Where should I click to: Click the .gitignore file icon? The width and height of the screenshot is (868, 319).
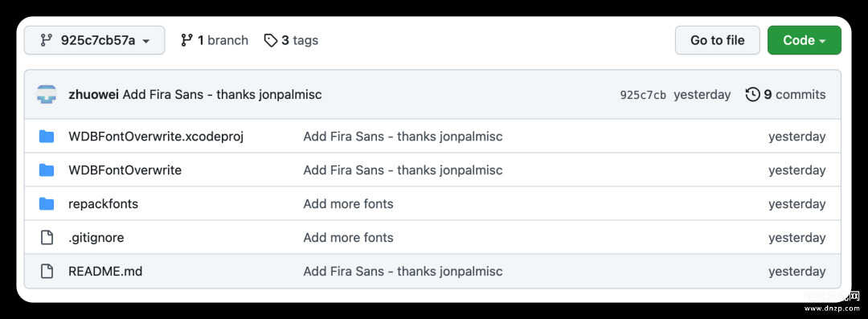[x=47, y=238]
